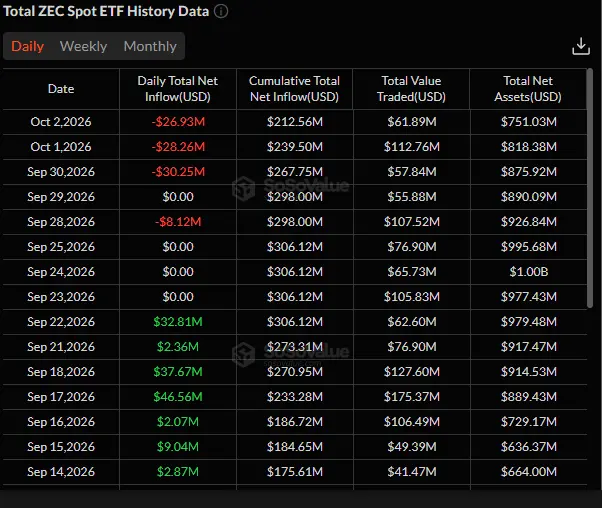Click the $175.61M cumulative inflow cell
602x508 pixels.
pyautogui.click(x=295, y=471)
